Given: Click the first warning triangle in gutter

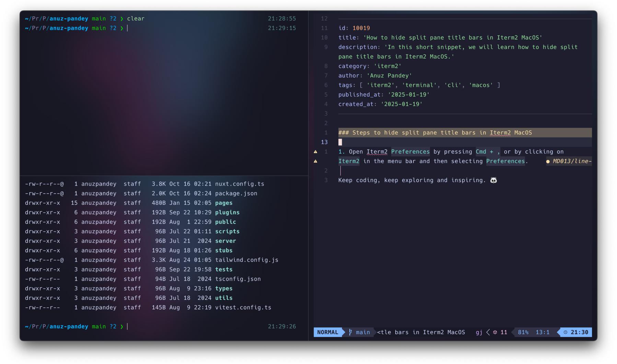Looking at the screenshot, I should pos(315,152).
